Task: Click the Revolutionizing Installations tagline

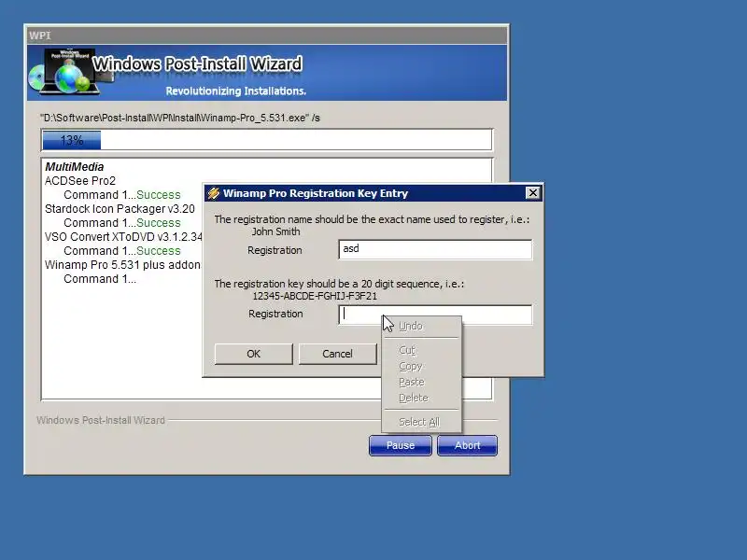Action: pyautogui.click(x=236, y=91)
